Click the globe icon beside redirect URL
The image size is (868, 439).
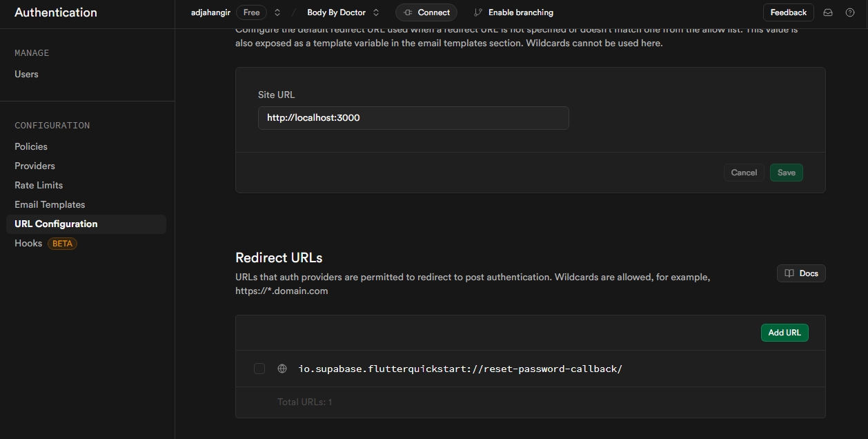pyautogui.click(x=282, y=369)
